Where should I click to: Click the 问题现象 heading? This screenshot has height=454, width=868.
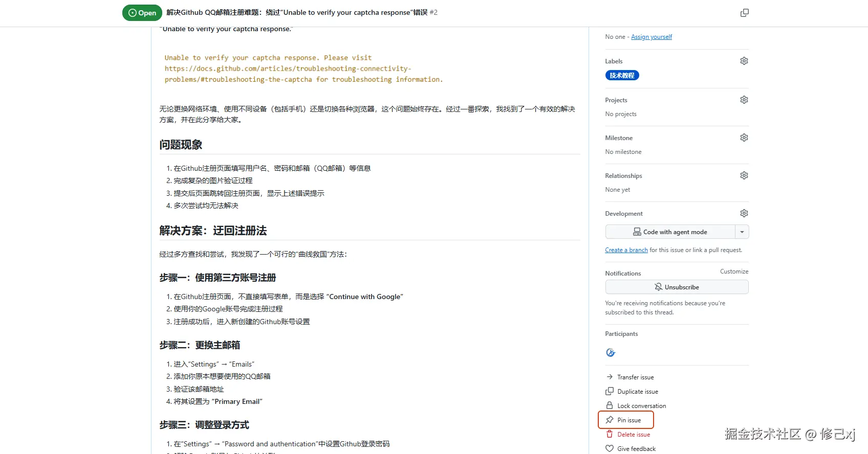pyautogui.click(x=181, y=145)
